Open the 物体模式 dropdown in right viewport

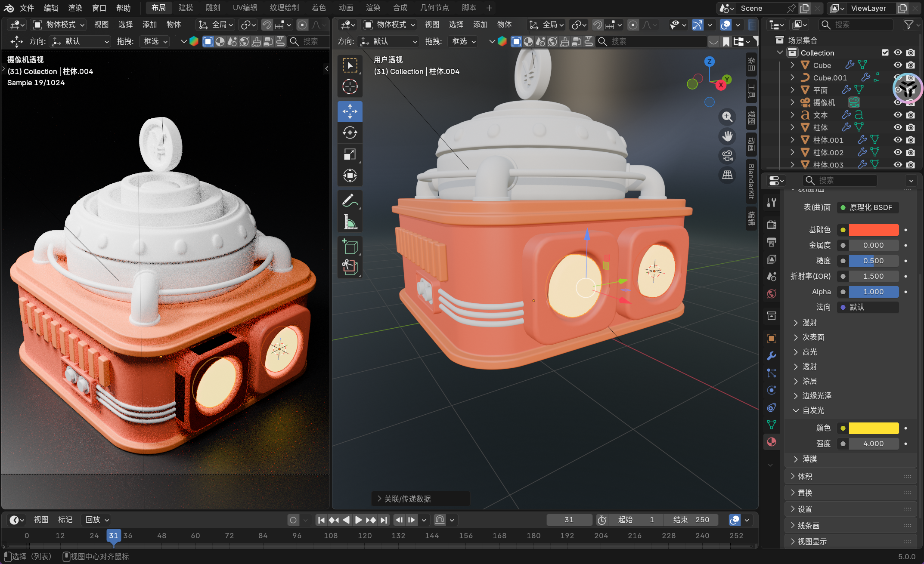point(390,25)
